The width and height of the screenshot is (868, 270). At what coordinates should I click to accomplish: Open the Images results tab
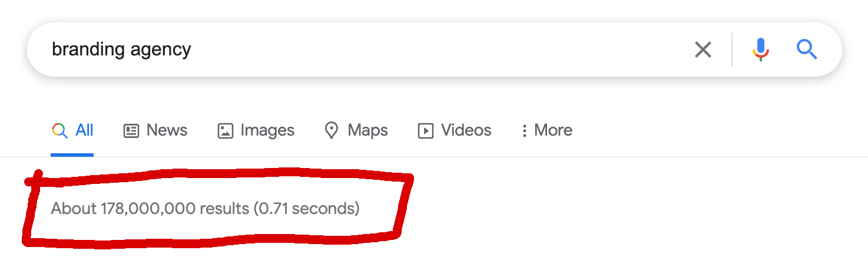point(267,130)
